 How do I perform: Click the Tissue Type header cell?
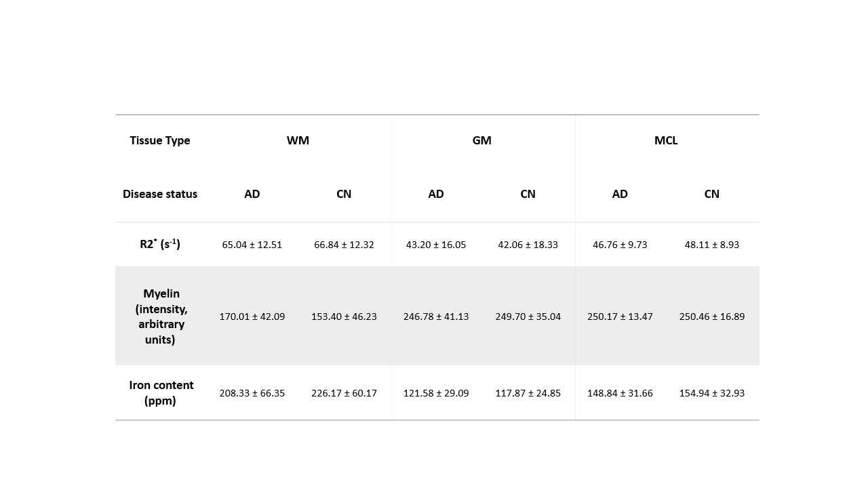tap(160, 141)
